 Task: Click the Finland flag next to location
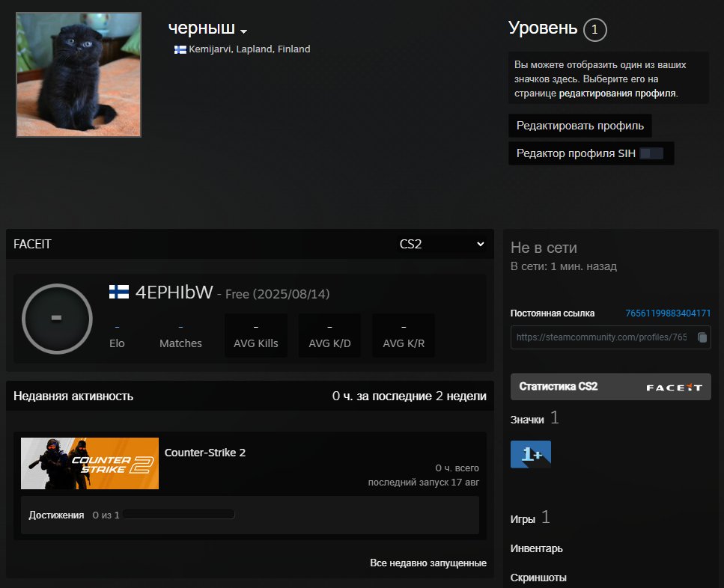click(x=180, y=49)
